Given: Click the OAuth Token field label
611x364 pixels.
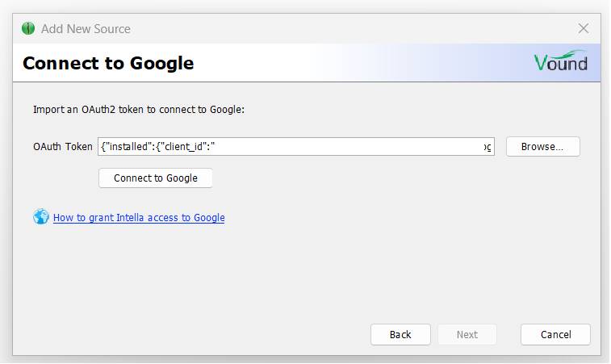Looking at the screenshot, I should click(x=63, y=147).
